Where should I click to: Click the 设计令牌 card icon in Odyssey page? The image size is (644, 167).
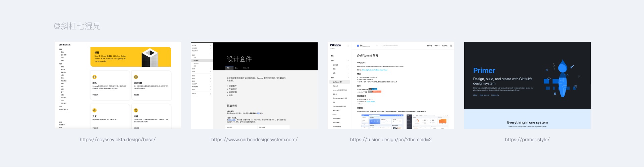click(136, 77)
